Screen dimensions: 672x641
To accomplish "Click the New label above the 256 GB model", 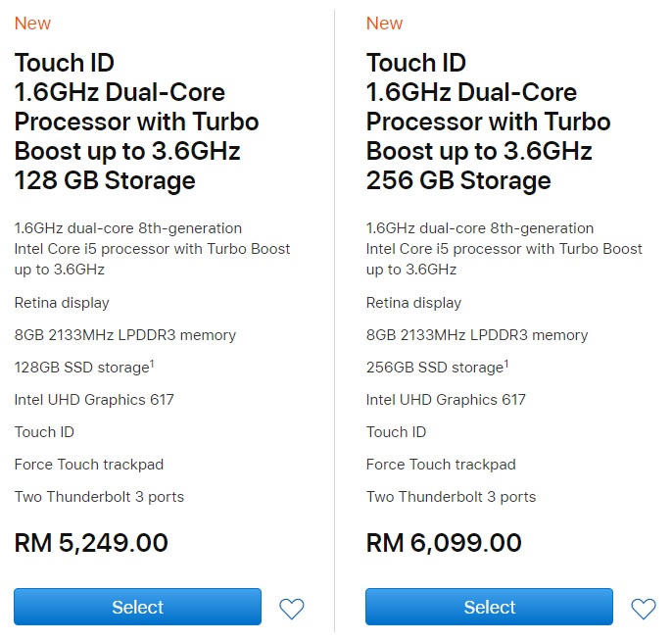I will (x=384, y=24).
